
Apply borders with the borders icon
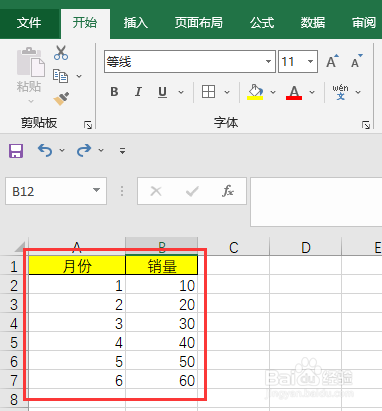click(208, 92)
